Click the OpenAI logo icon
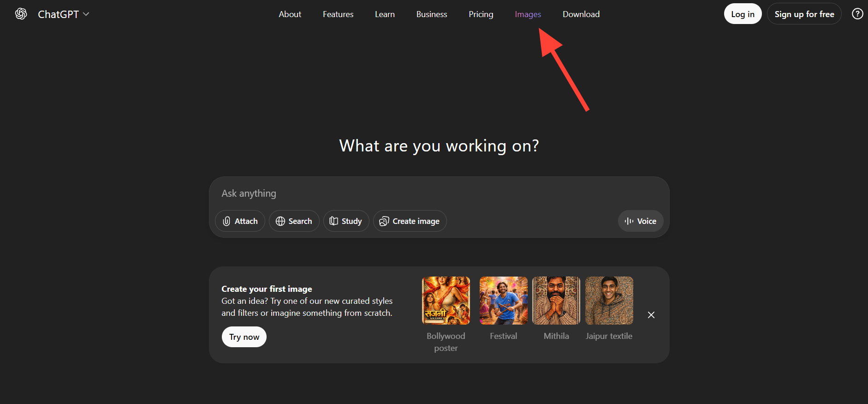This screenshot has height=404, width=868. pos(21,14)
